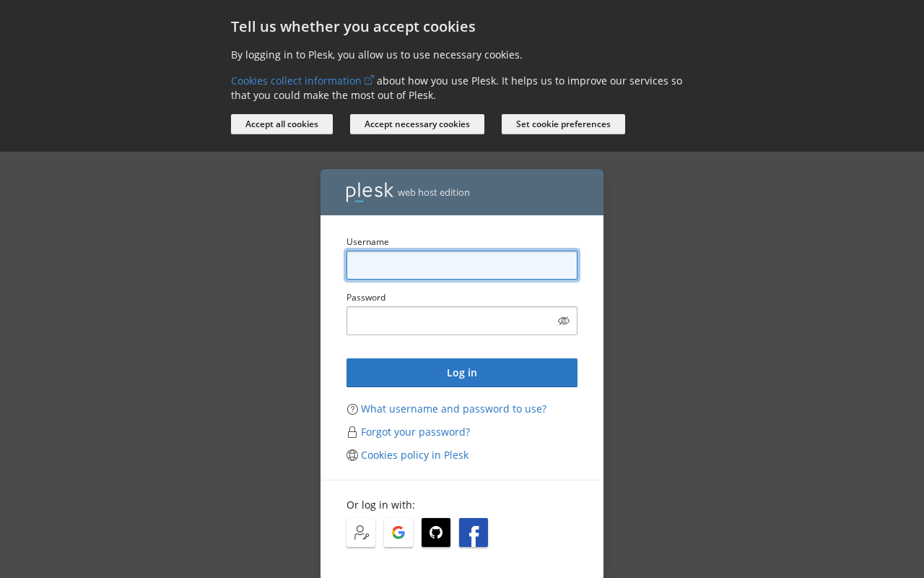The image size is (924, 578).
Task: Click the globe icon beside Cookies policy
Action: (352, 455)
